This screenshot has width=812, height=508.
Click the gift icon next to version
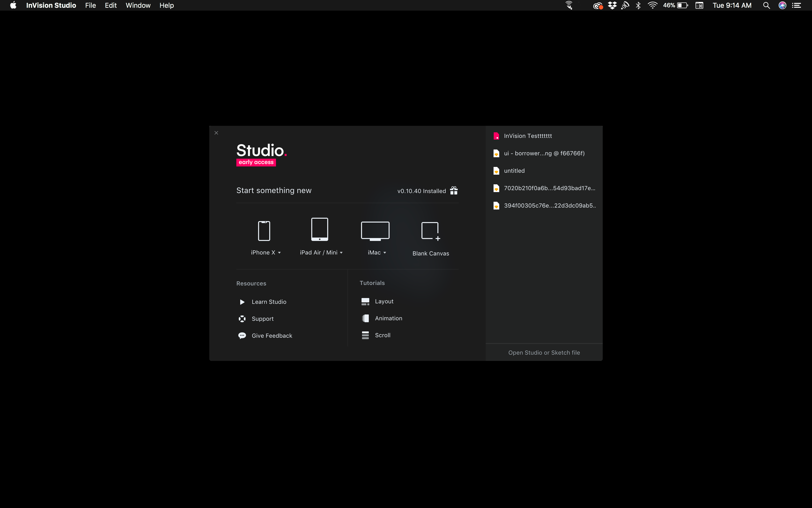[454, 191]
